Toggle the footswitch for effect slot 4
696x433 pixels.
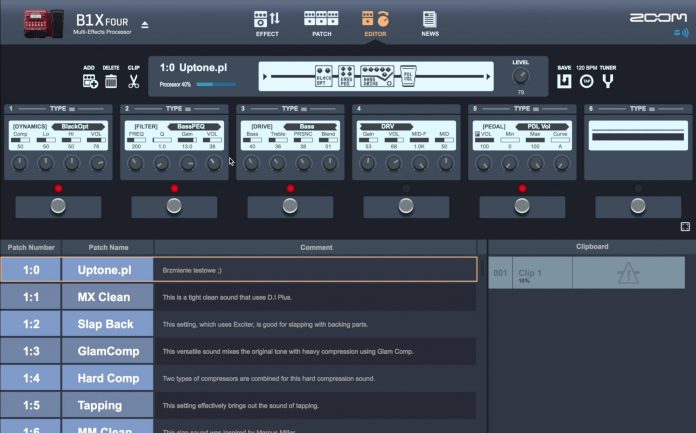pos(405,206)
